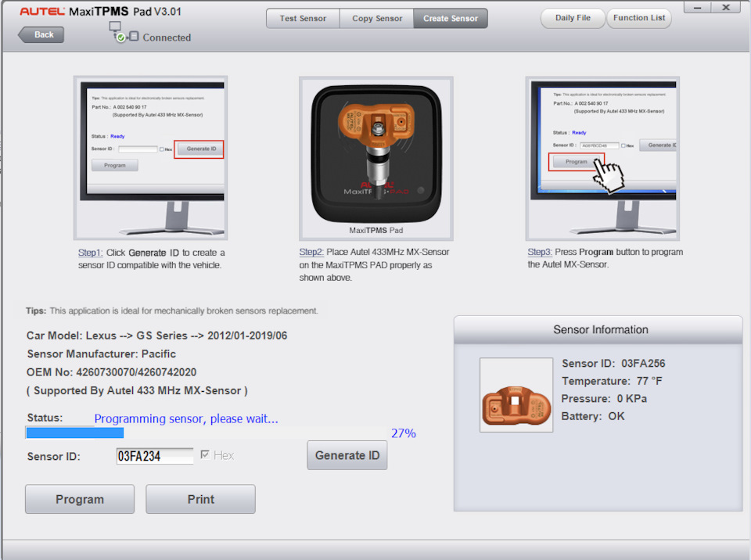The height and width of the screenshot is (560, 751).
Task: Click the MaxiTPMS Pad sensor illustration
Action: click(376, 159)
